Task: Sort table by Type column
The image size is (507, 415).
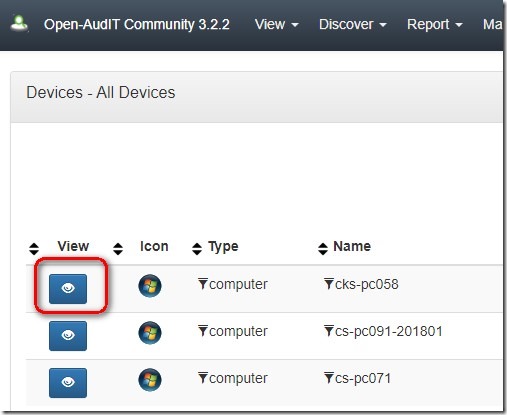Action: tap(197, 249)
